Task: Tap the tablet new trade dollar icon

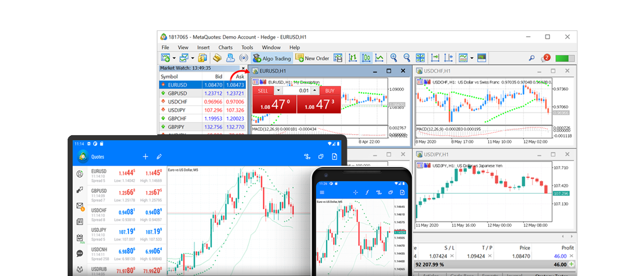Action: click(x=307, y=156)
